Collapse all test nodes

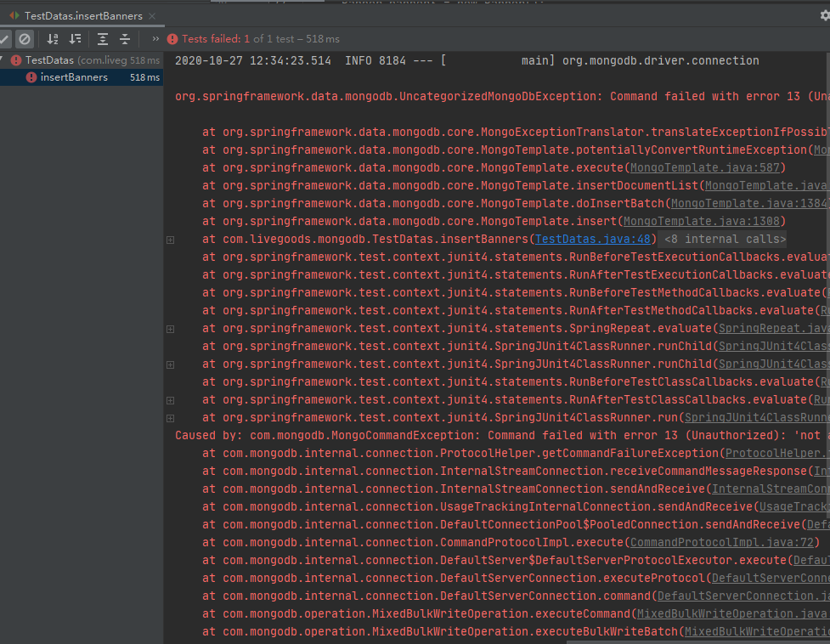tap(125, 38)
